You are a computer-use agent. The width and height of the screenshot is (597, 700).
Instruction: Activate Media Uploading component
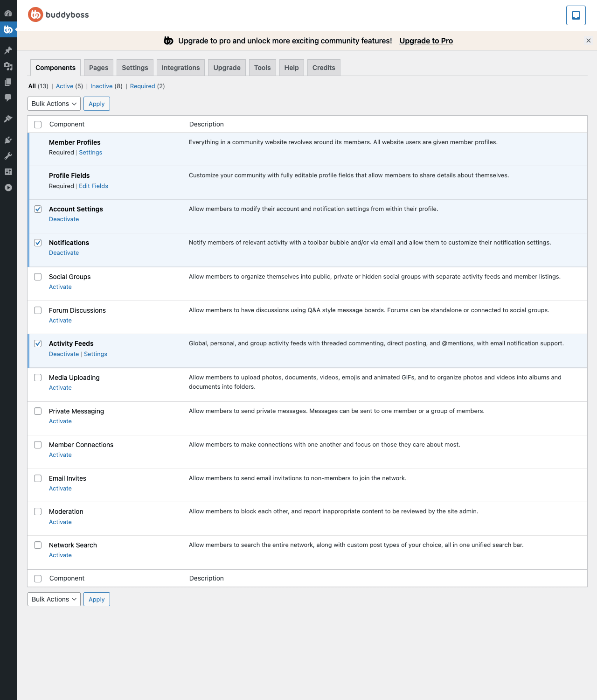click(60, 388)
